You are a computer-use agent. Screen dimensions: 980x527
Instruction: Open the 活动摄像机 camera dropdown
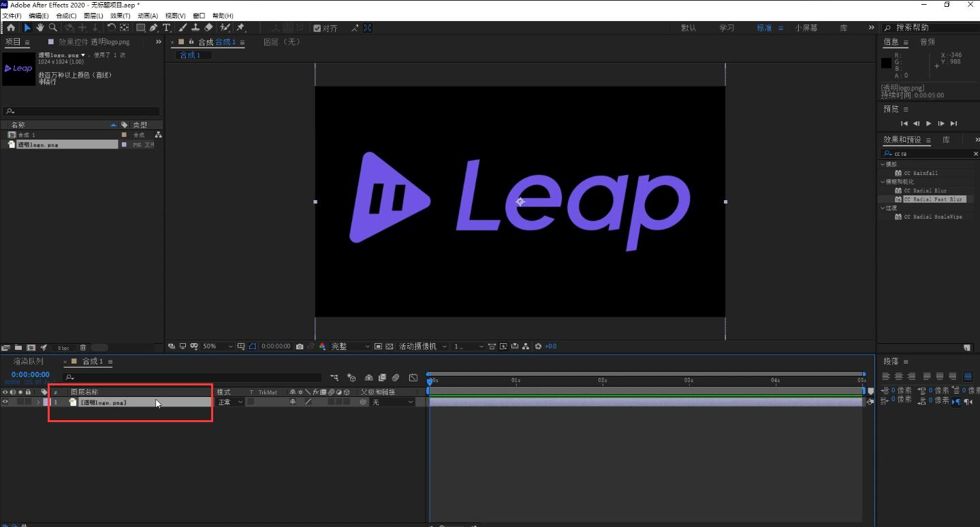coord(424,347)
